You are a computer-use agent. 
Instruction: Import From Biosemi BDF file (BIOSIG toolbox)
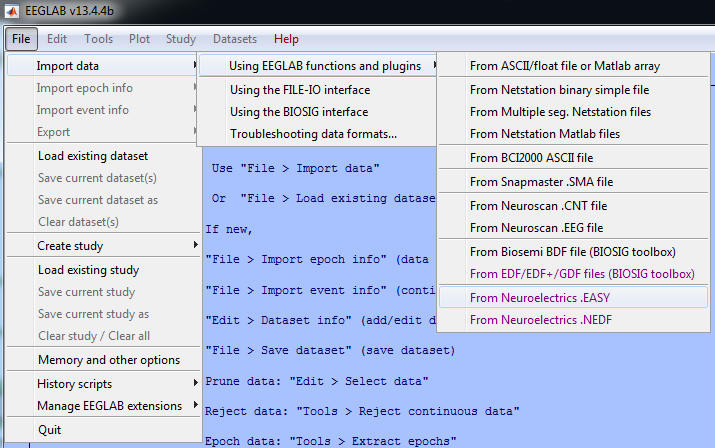tap(573, 252)
